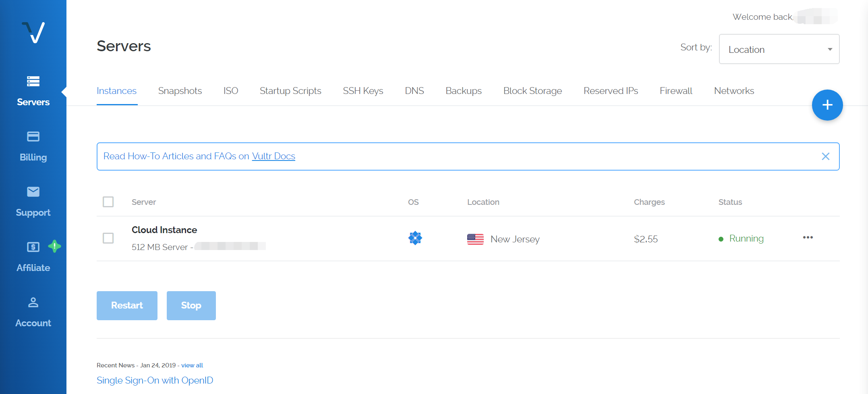
Task: Click the $2.55 charges value
Action: click(x=646, y=239)
